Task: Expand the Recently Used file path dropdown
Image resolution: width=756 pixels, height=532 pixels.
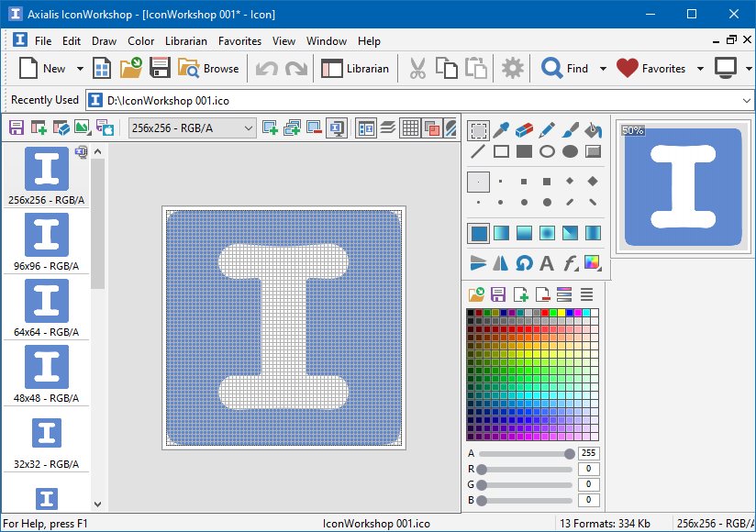Action: [x=745, y=99]
